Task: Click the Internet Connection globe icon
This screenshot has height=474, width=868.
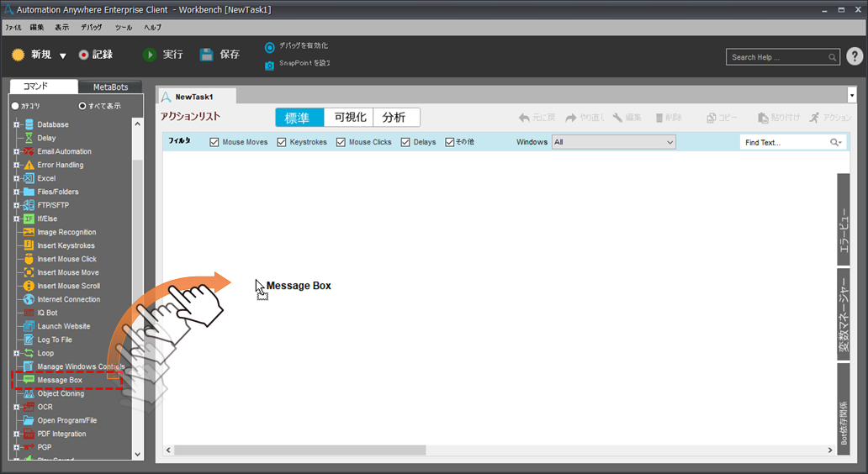Action: click(29, 299)
